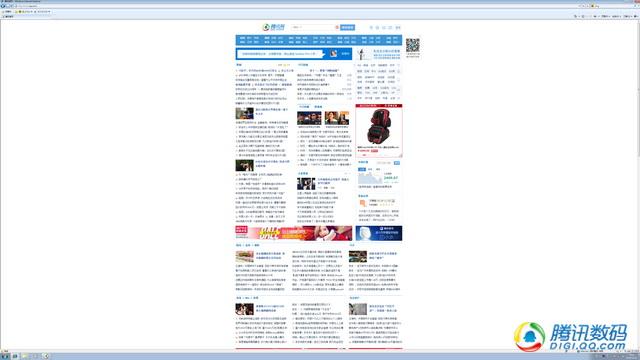Open the black-and-white photo thumbnail in middle column
The width and height of the screenshot is (640, 360).
pos(306,184)
